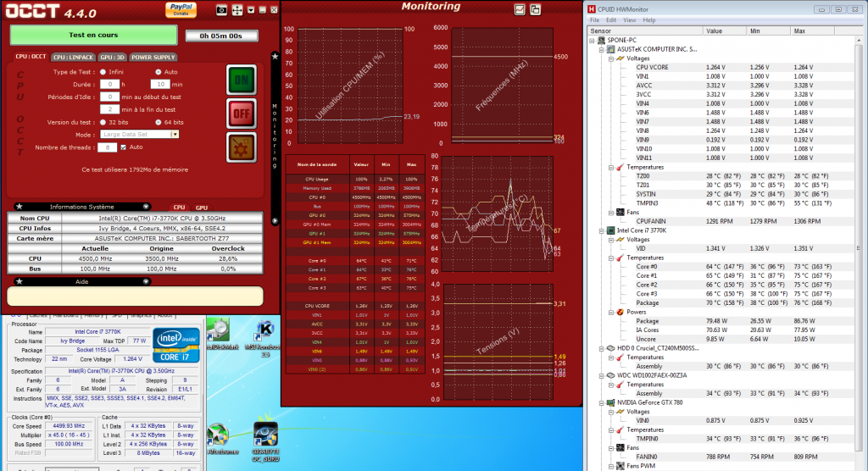Open the File menu in HWMonitor

[594, 20]
